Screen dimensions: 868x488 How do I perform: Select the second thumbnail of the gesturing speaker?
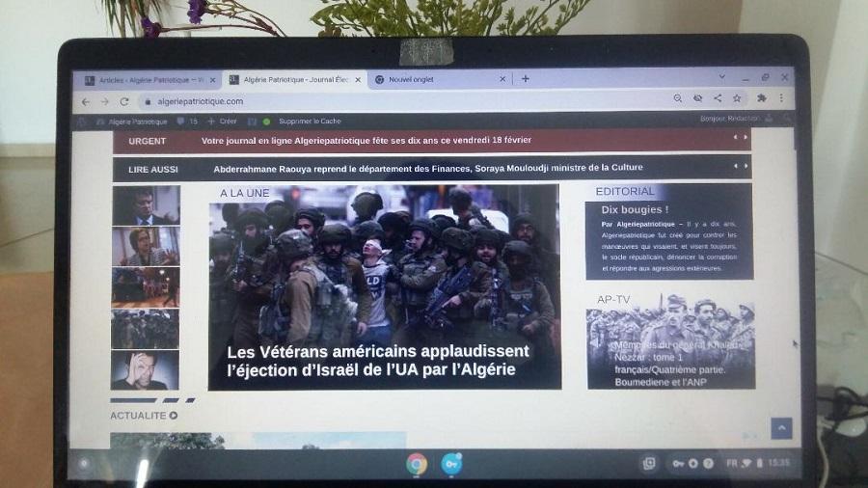coord(146,247)
